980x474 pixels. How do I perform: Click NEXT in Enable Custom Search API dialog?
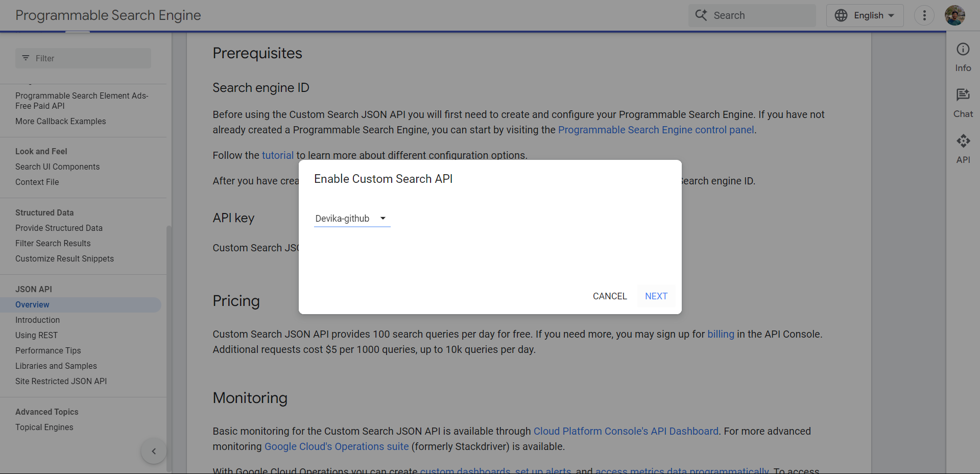[x=656, y=296]
